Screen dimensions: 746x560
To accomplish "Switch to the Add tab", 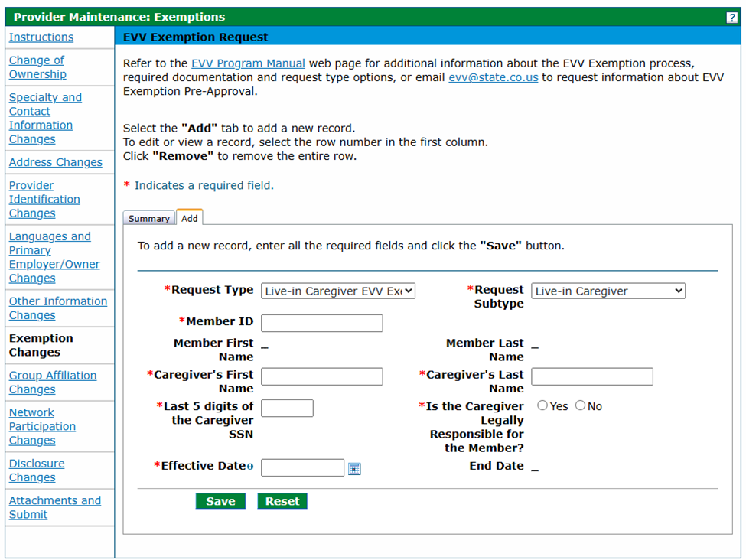I will click(x=189, y=217).
